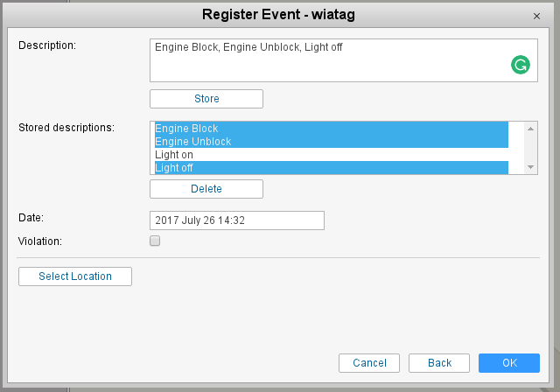Click the 'Violation:' label text

click(40, 240)
